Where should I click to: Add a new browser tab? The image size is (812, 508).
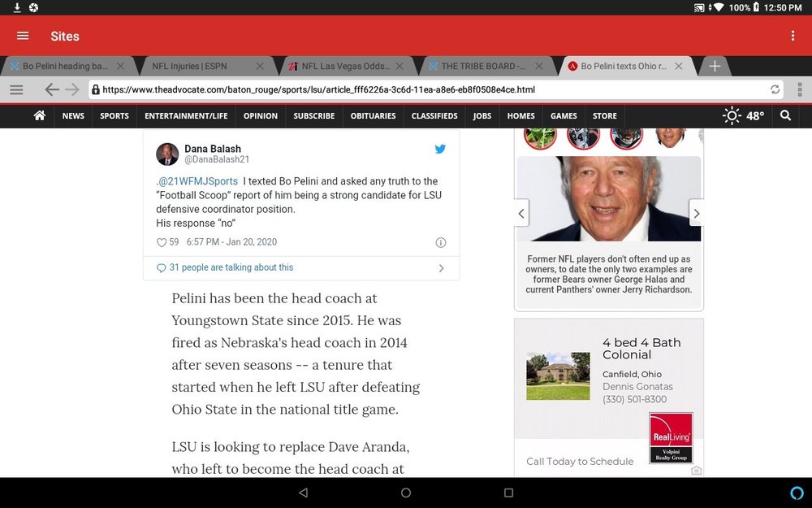715,67
